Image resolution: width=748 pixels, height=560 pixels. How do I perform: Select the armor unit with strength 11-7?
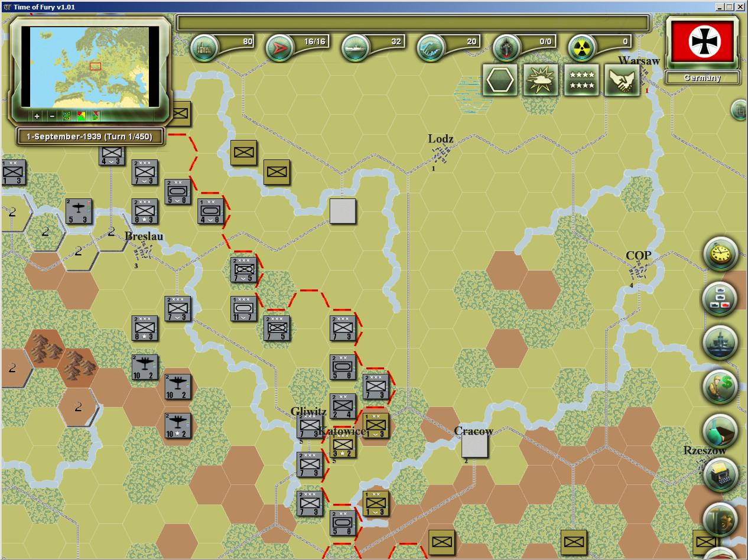pos(243,309)
